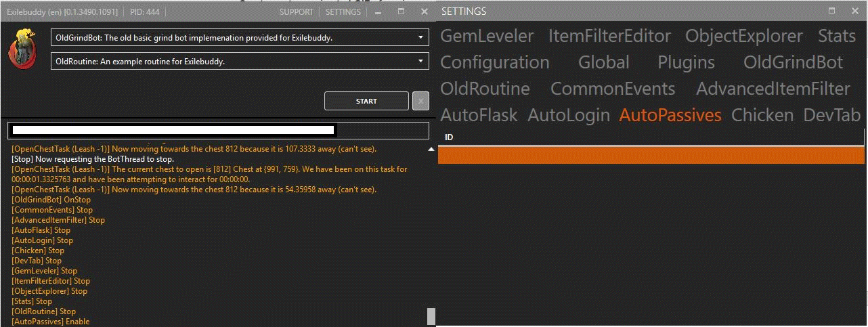Viewport: 868px width, 327px height.
Task: Click the white text field above the log
Action: (218, 131)
